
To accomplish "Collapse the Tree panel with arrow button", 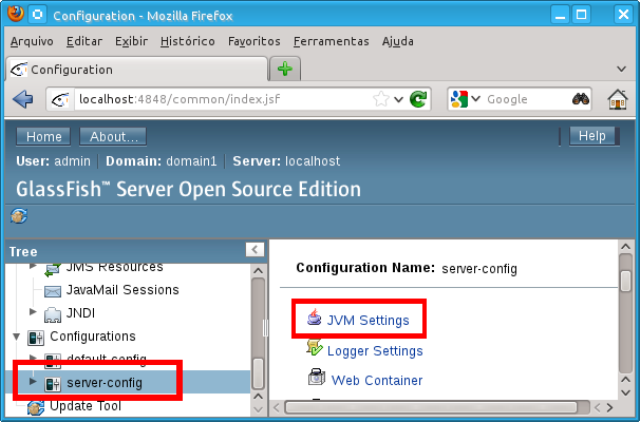I will pos(255,250).
